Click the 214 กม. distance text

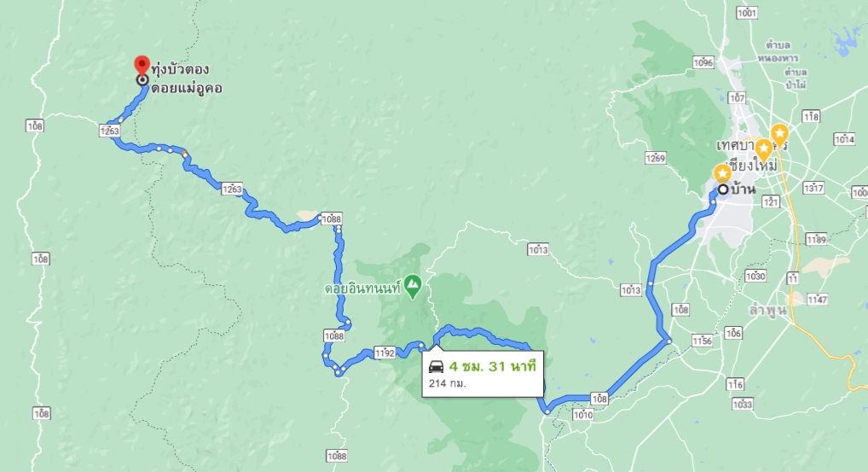[448, 383]
